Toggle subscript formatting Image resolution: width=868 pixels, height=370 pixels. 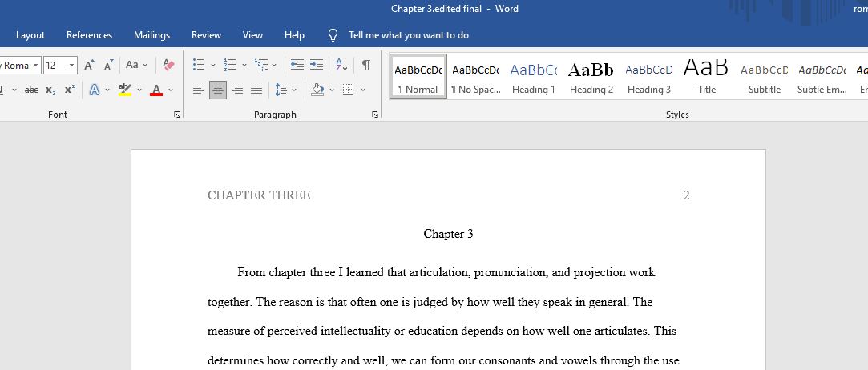pos(50,90)
